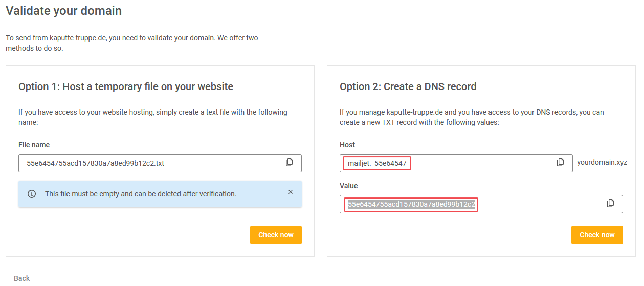Click the Option 1 temporary file heading

tap(126, 86)
